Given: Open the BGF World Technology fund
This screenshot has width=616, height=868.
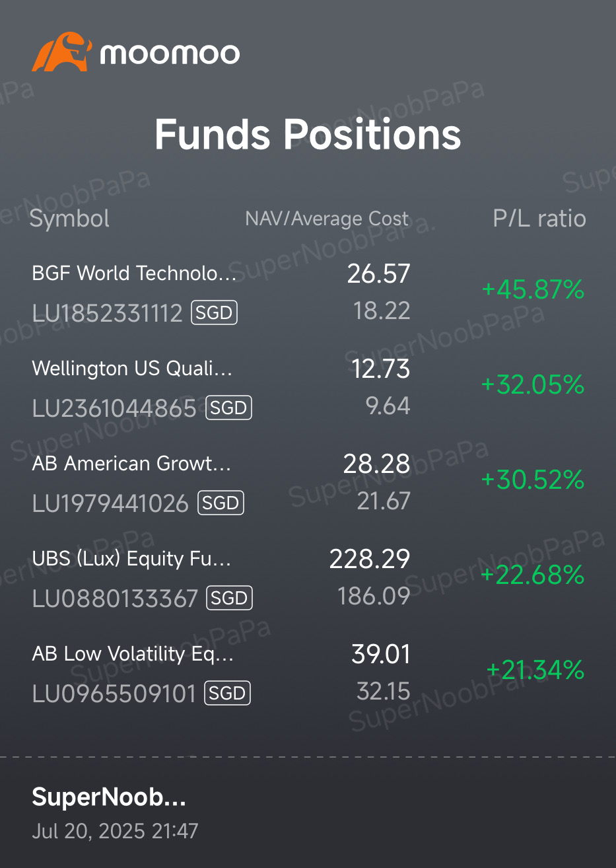Looking at the screenshot, I should click(x=134, y=273).
